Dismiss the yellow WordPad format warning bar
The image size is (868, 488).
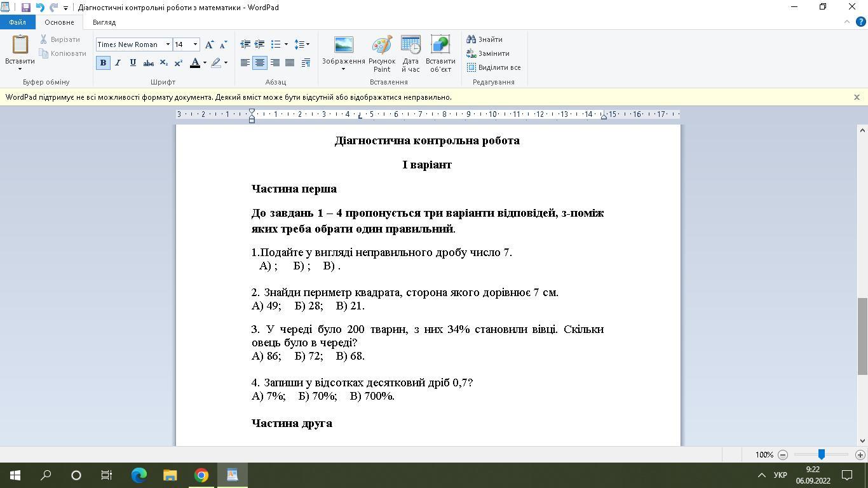click(857, 97)
